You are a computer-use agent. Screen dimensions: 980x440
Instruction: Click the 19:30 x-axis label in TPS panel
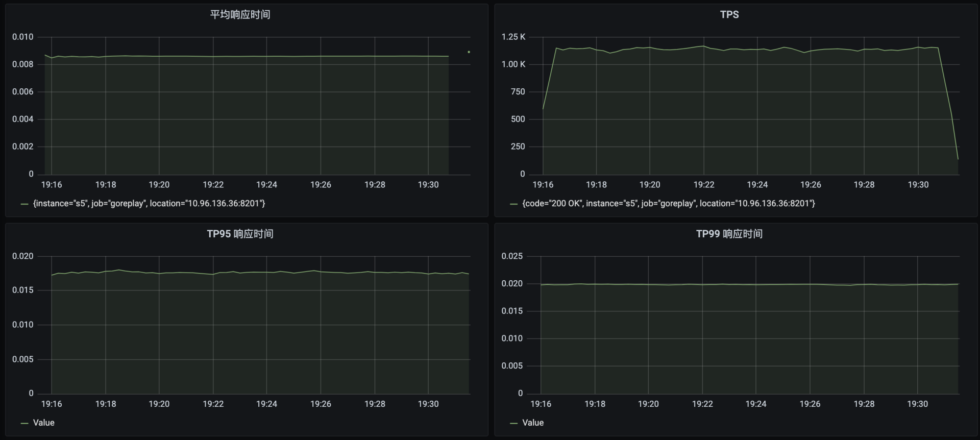(x=918, y=185)
